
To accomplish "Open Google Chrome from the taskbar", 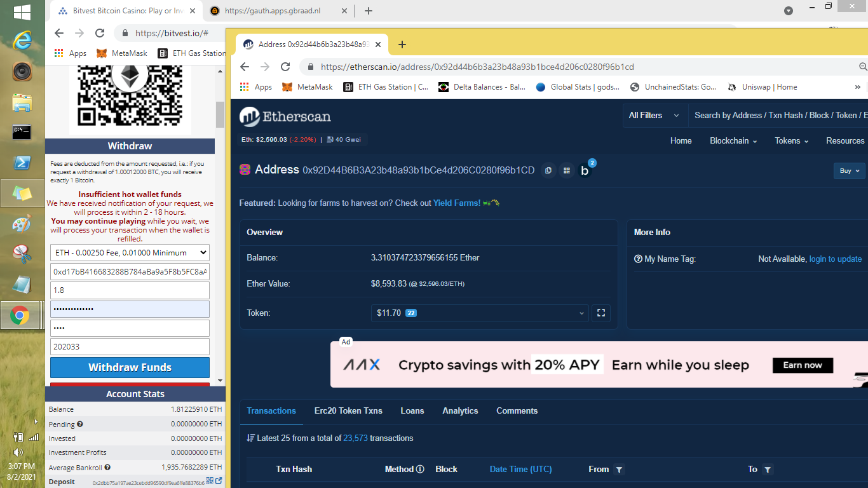I will 20,315.
